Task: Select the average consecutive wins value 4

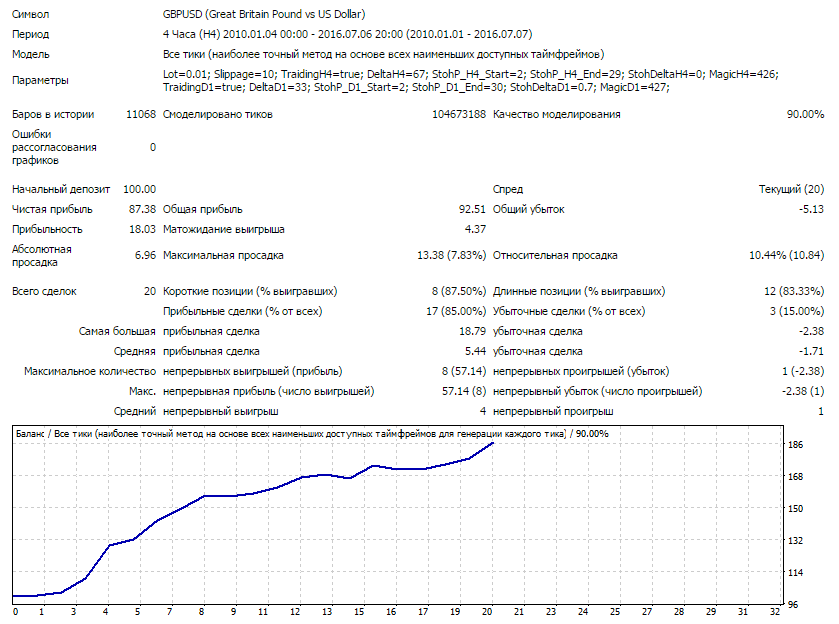Action: click(483, 412)
